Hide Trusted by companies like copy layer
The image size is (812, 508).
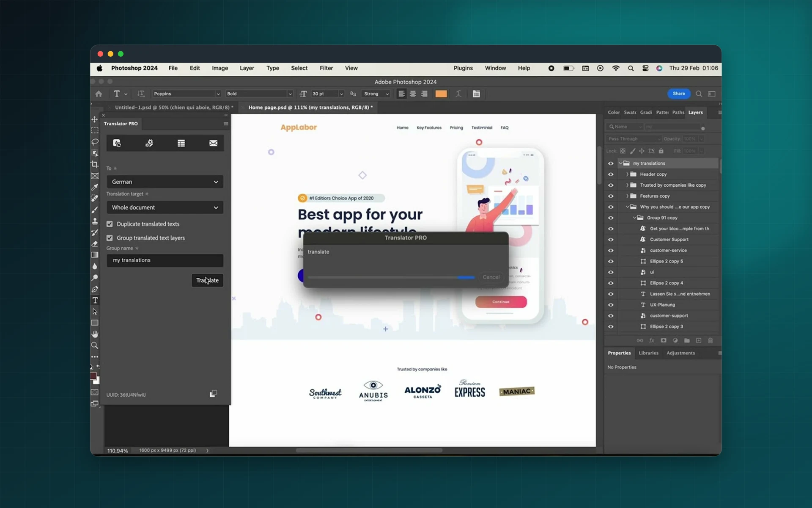pyautogui.click(x=611, y=185)
